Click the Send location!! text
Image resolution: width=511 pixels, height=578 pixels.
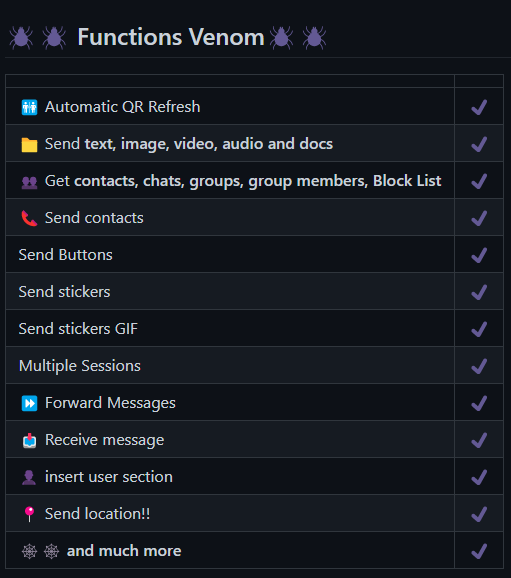pos(97,514)
